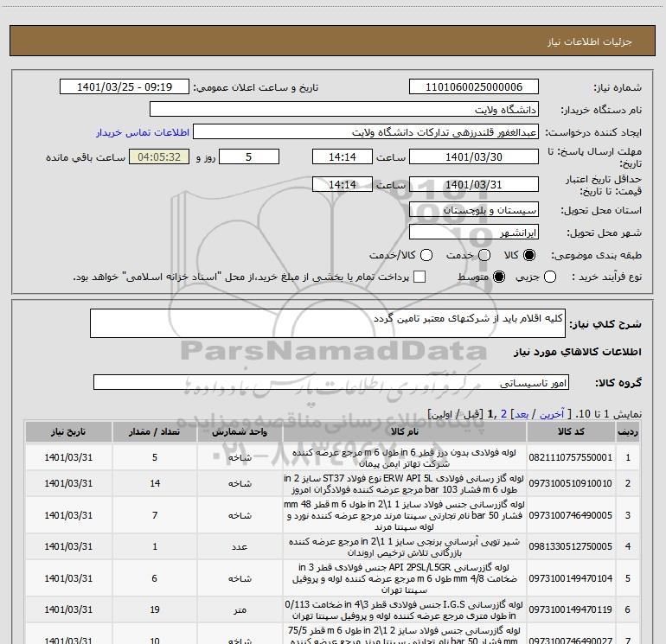Click the announcement date field 1401/03/25 - 09:19
The width and height of the screenshot is (666, 644).
pyautogui.click(x=125, y=87)
